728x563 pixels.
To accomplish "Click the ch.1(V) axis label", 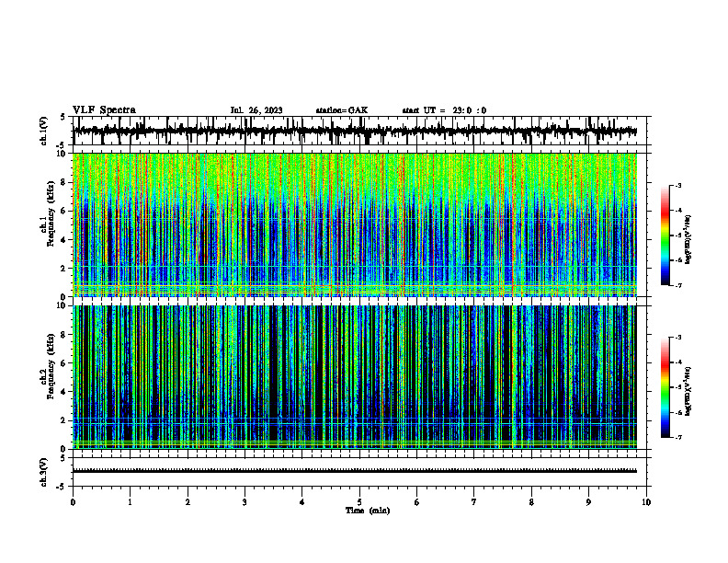I will 44,131.
